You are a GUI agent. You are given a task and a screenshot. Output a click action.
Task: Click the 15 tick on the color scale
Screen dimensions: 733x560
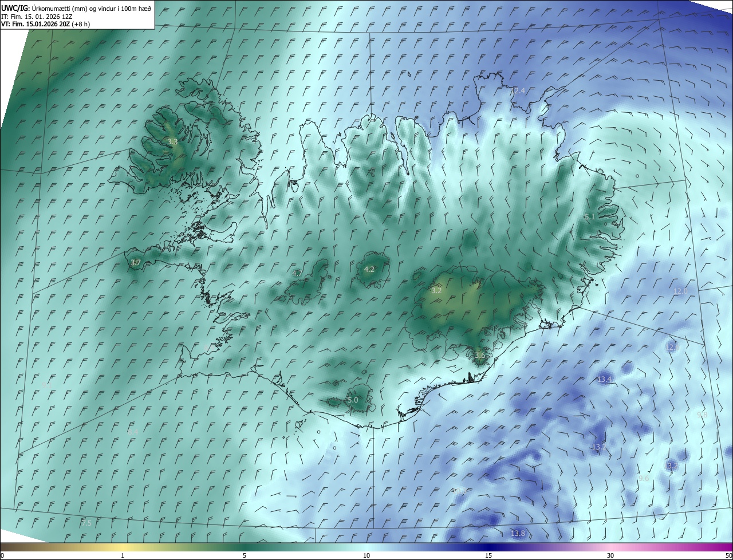pos(488,555)
